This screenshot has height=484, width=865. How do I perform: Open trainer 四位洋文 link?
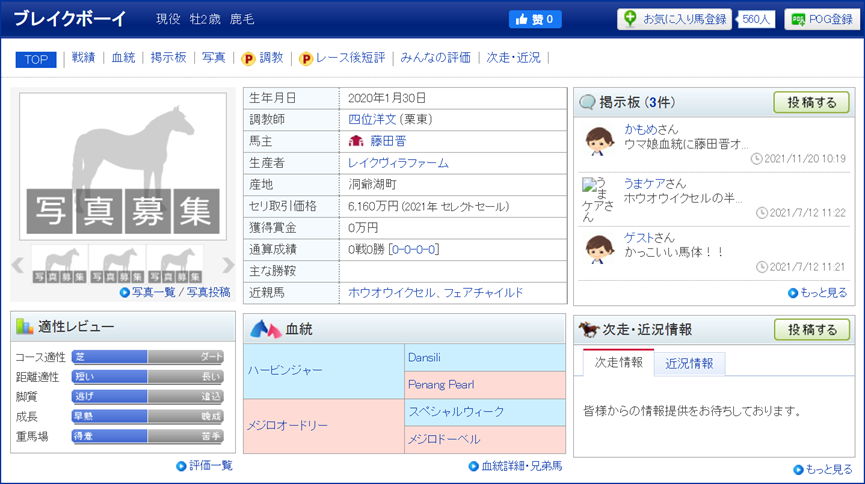click(372, 119)
